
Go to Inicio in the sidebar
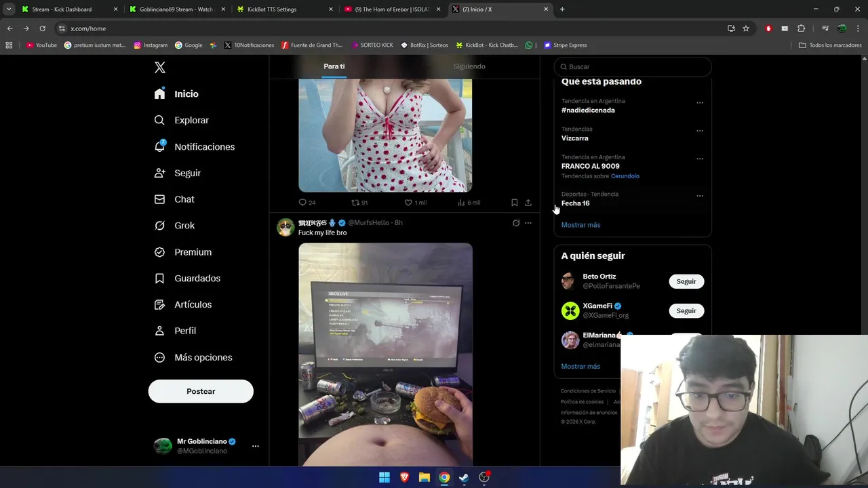(x=177, y=94)
